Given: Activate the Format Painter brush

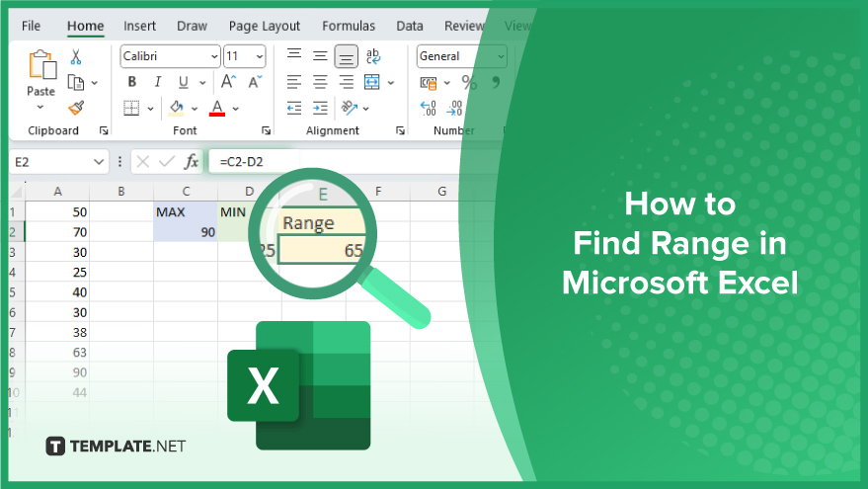Looking at the screenshot, I should pyautogui.click(x=76, y=108).
